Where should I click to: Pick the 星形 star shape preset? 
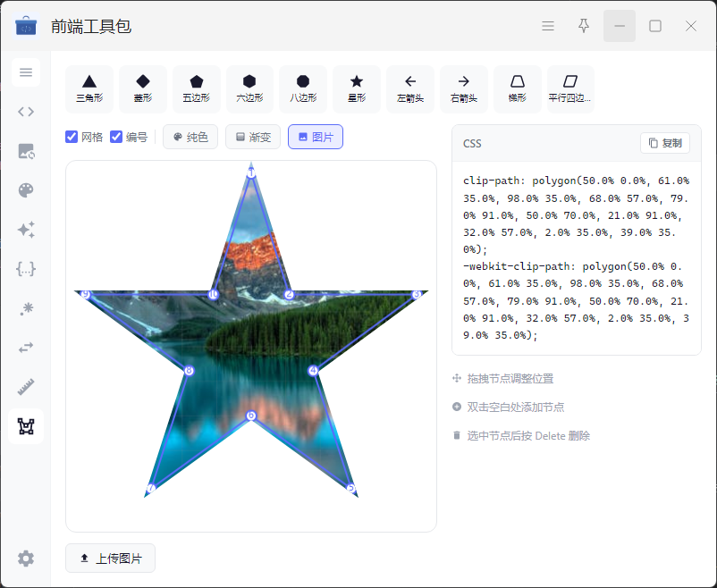[x=357, y=89]
